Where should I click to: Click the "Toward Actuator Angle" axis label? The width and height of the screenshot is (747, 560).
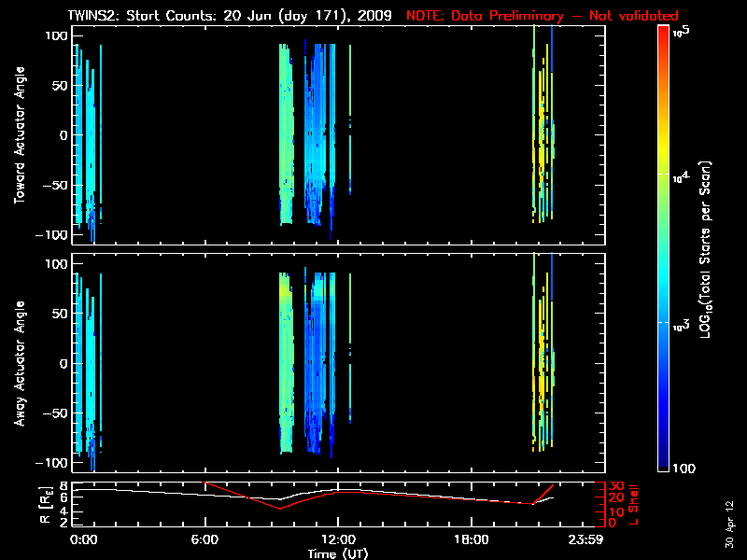click(18, 135)
